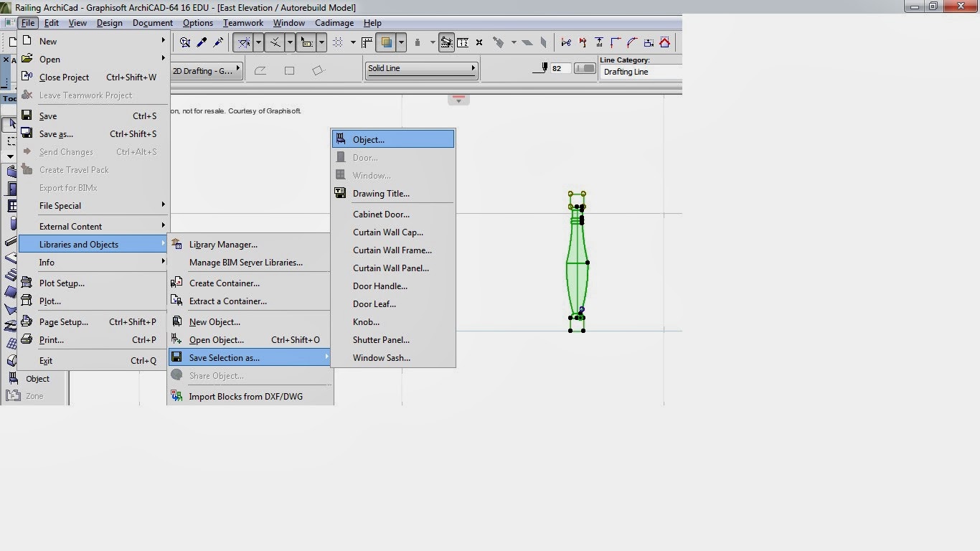This screenshot has width=980, height=551.
Task: Click the Split (scissors) toolbar icon
Action: [x=567, y=42]
